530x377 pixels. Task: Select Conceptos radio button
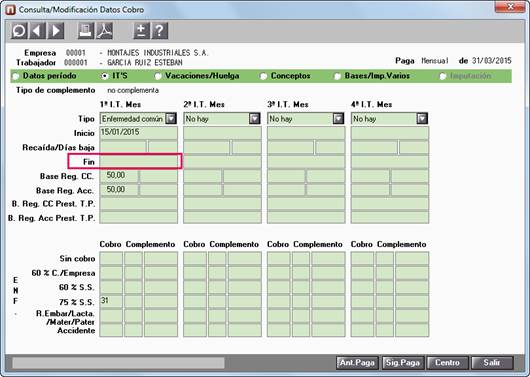pyautogui.click(x=263, y=76)
